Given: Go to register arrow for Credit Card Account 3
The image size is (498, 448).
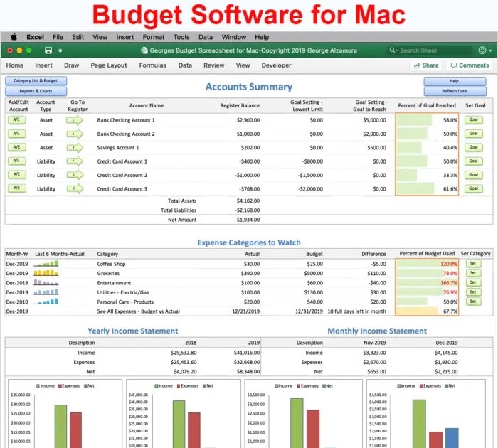Looking at the screenshot, I should [75, 188].
